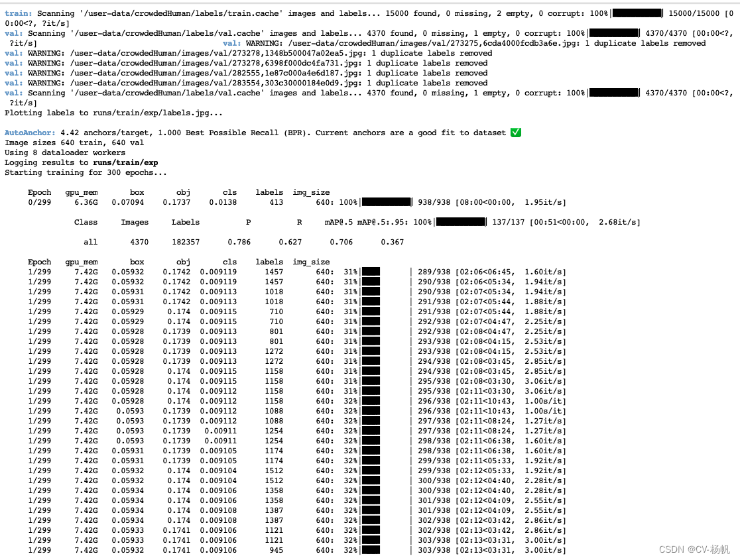
Task: Click labels count '182357'
Action: pos(186,242)
